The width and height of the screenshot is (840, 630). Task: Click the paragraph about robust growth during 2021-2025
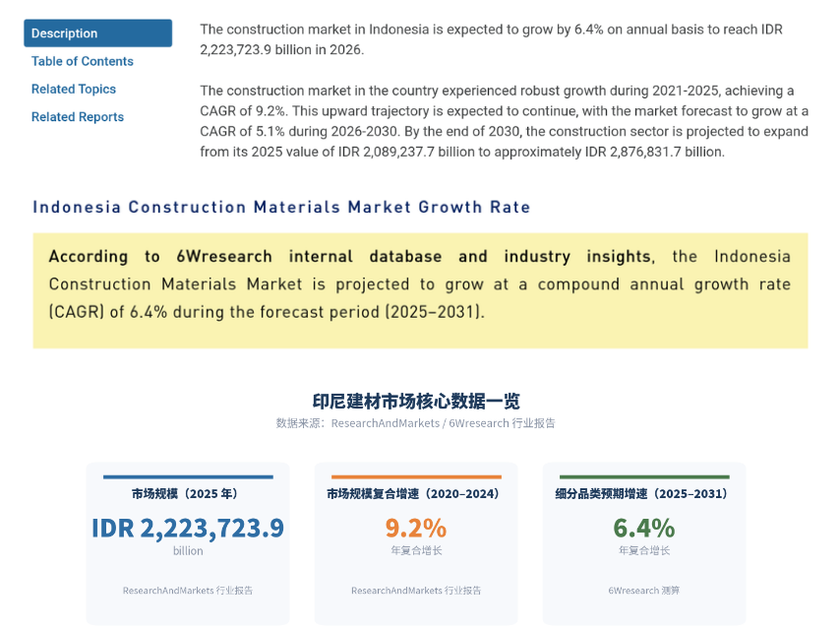(505, 121)
